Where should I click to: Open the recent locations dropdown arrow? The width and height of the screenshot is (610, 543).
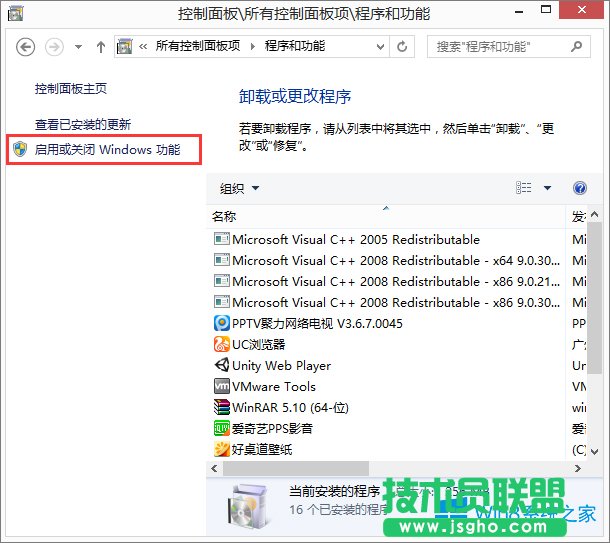click(x=78, y=47)
